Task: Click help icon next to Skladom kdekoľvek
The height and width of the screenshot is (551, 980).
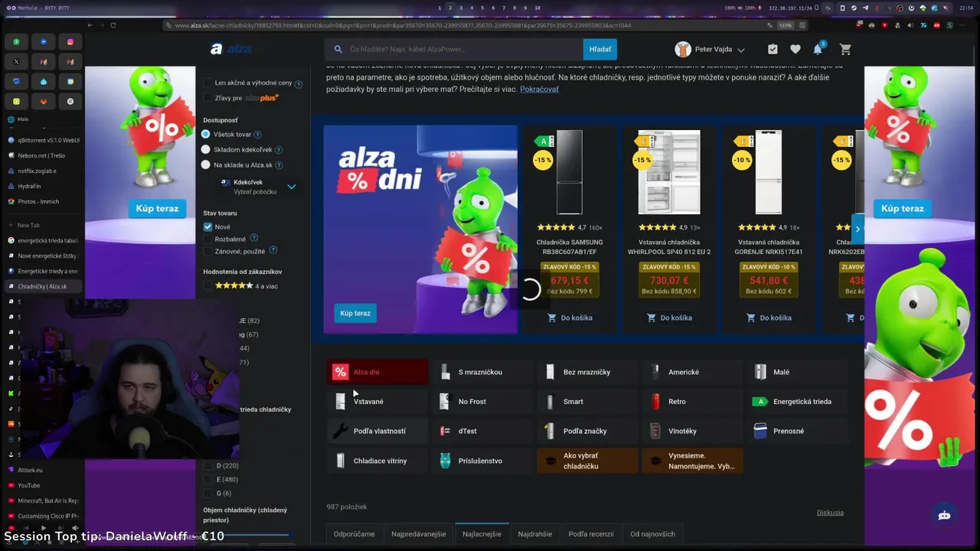Action: coord(279,150)
